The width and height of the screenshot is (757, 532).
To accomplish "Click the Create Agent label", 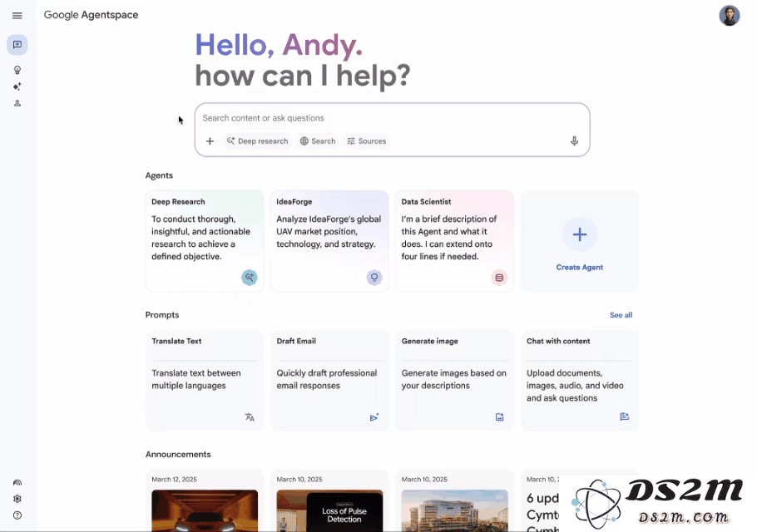I will (x=579, y=267).
